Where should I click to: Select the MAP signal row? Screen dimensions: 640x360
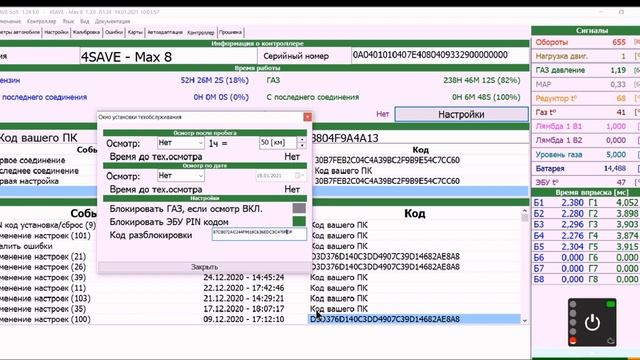[x=585, y=84]
